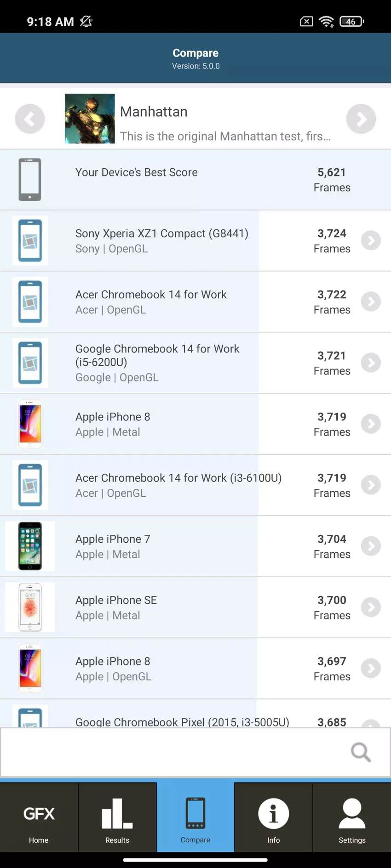This screenshot has width=391, height=868.
Task: Go to next benchmark test arrow
Action: point(361,119)
